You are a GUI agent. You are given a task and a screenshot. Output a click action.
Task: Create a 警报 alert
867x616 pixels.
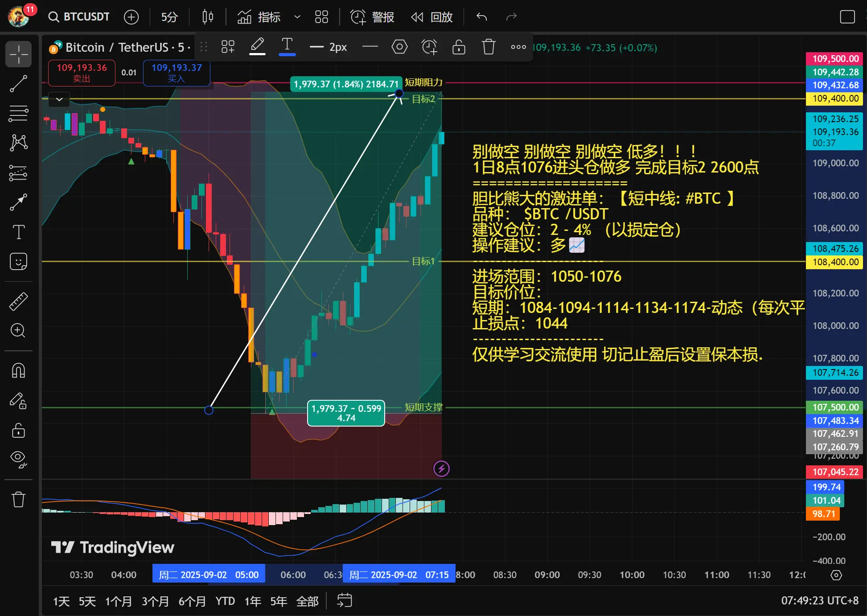coord(372,17)
